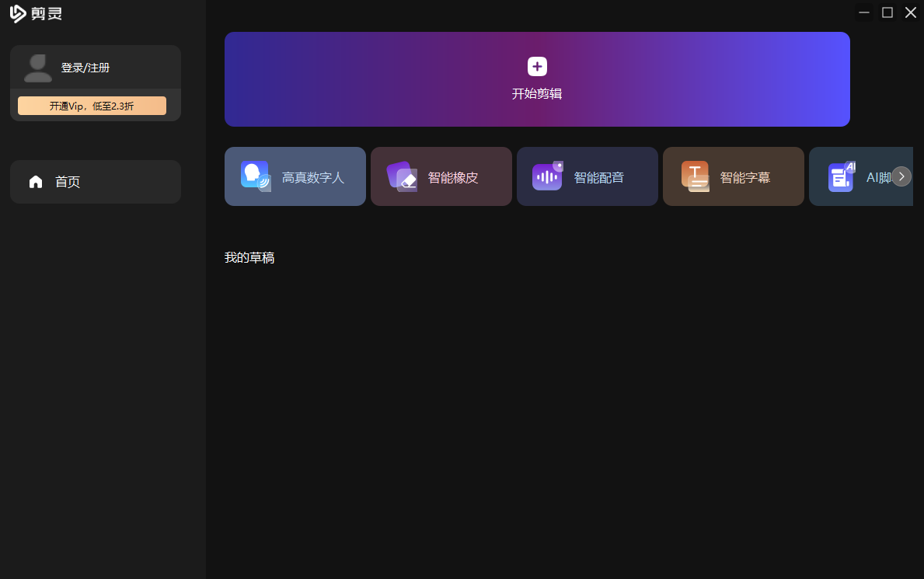Click the gray user avatar icon
Image resolution: width=924 pixels, height=579 pixels.
pos(37,68)
